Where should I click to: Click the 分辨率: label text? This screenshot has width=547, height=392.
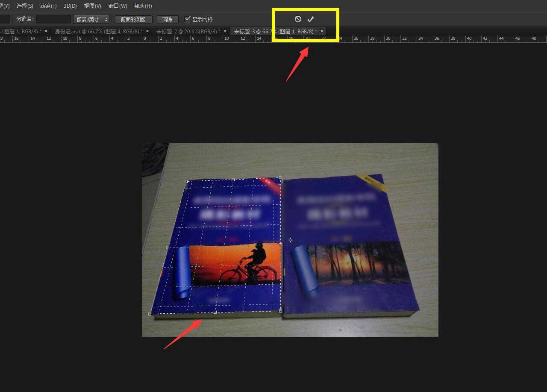pyautogui.click(x=25, y=19)
